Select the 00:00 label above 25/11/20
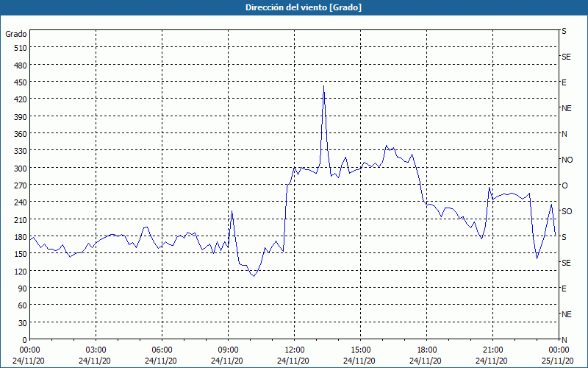Viewport: 588px width, 368px height. pyautogui.click(x=559, y=350)
